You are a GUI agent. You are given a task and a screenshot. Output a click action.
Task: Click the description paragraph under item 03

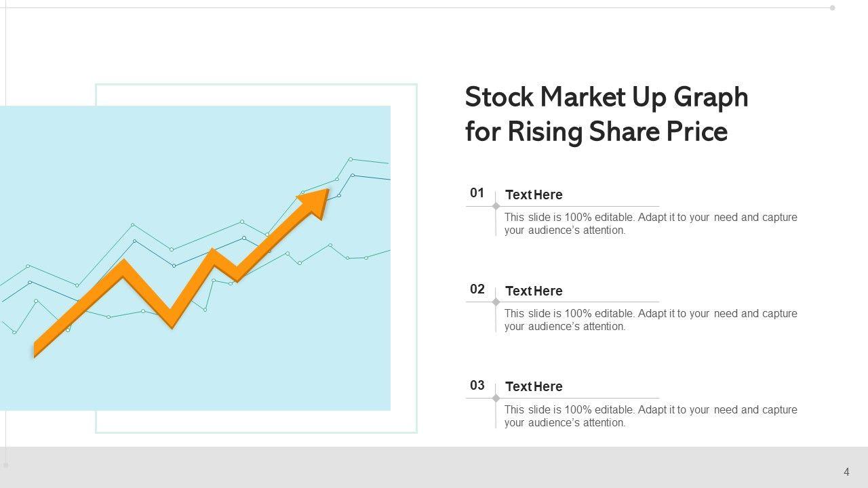[x=650, y=416]
